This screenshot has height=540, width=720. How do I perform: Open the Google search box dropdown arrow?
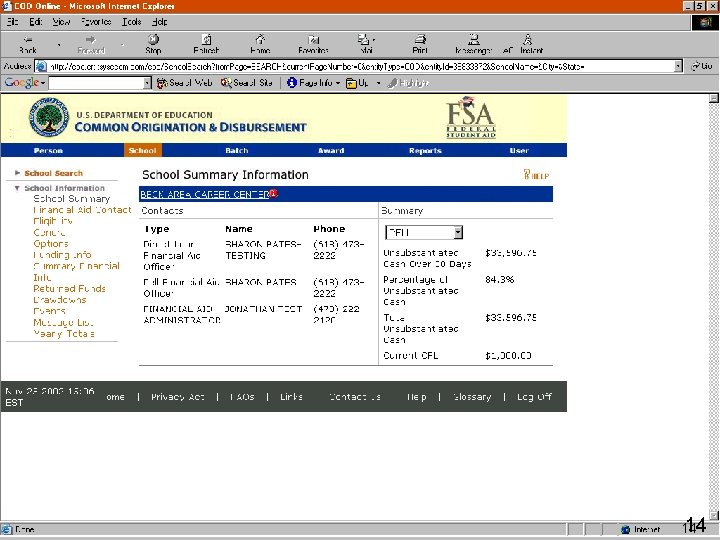pos(147,83)
